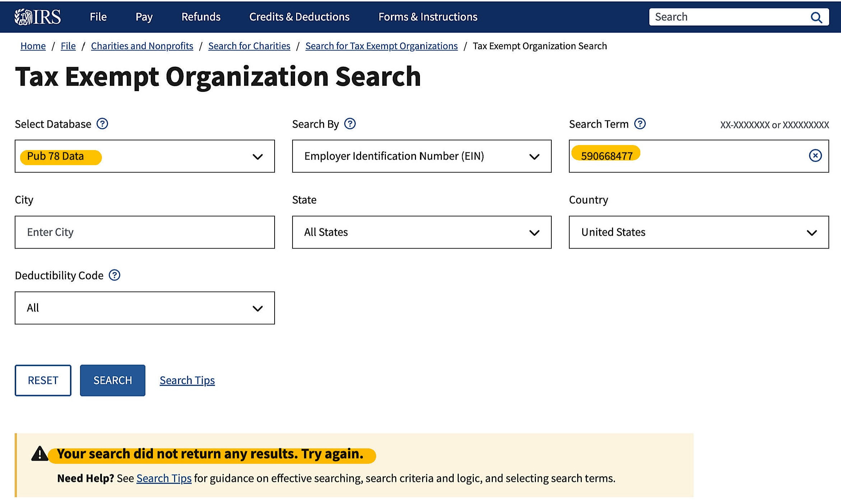Screen dimensions: 841x504
Task: Click the magnifier icon in site search
Action: (x=816, y=17)
